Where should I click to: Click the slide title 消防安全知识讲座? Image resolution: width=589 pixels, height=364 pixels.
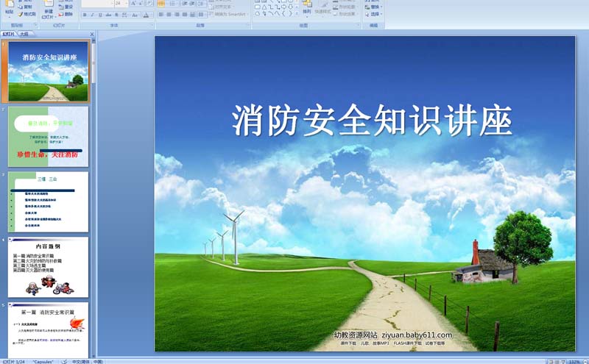(372, 121)
